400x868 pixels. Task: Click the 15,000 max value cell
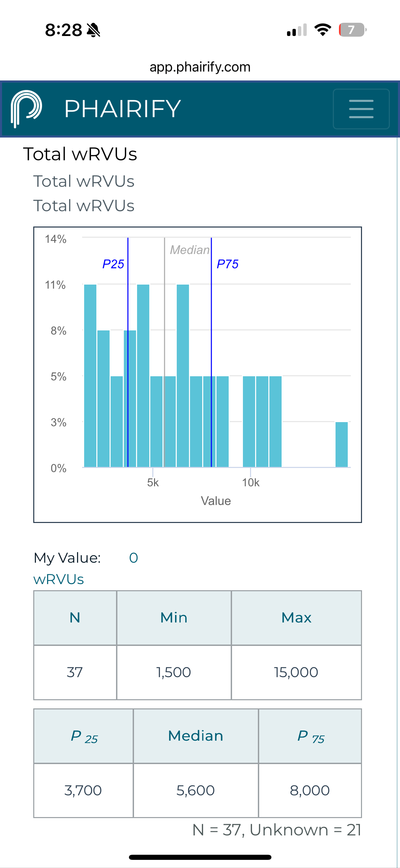click(296, 672)
